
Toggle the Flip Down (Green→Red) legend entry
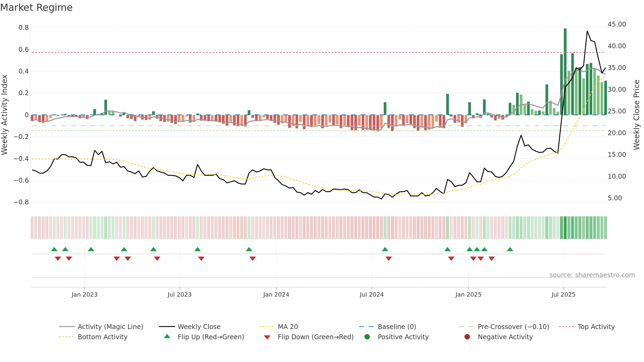click(309, 337)
